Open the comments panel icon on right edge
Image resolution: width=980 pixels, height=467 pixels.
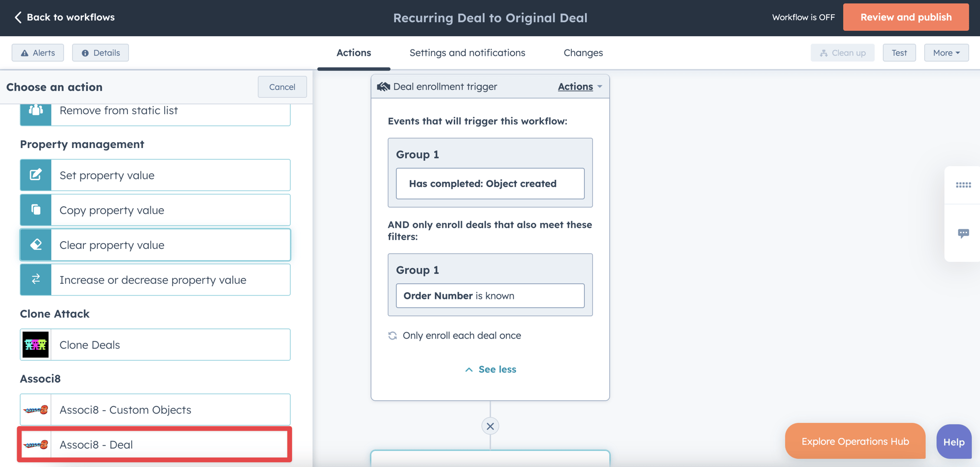[963, 233]
